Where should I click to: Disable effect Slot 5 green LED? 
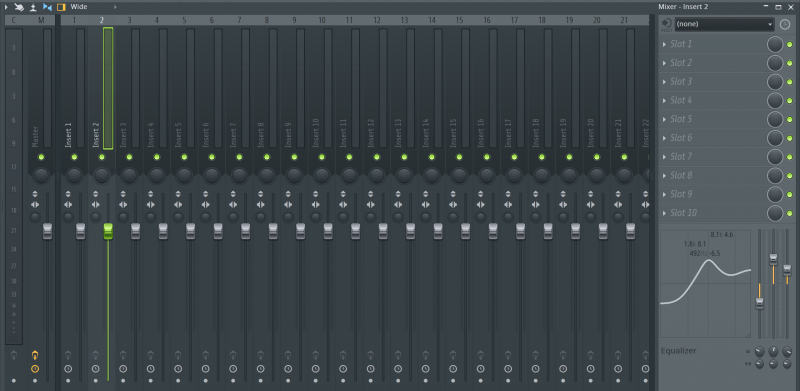[790, 119]
